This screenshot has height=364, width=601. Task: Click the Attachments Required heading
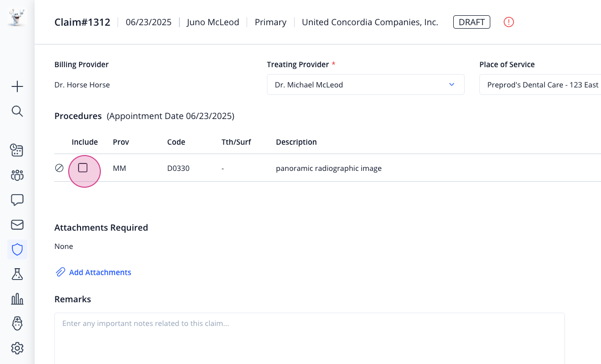pos(101,228)
